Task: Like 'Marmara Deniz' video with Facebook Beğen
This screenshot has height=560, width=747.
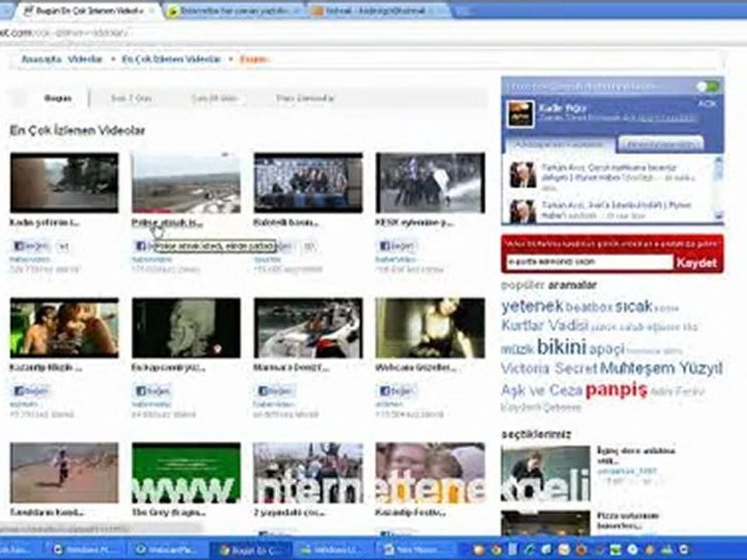Action: (x=275, y=391)
